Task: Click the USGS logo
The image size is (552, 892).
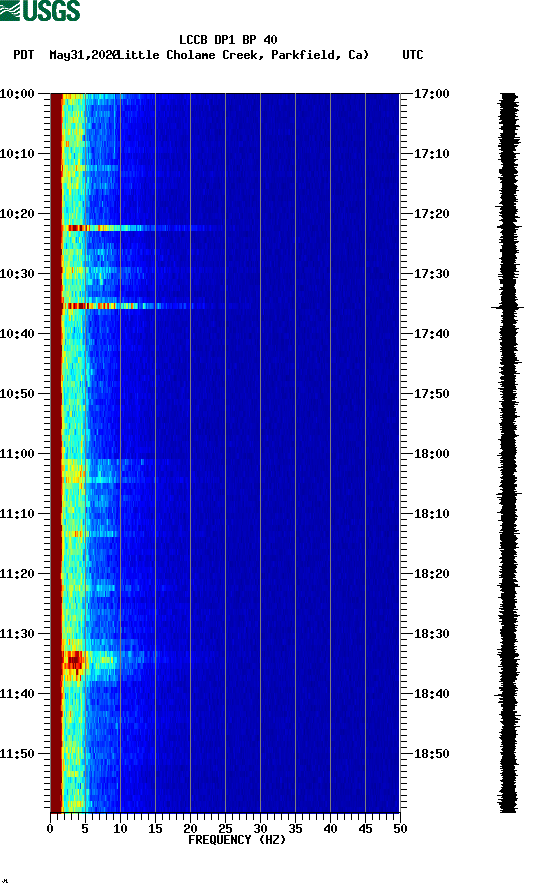Action: (40, 10)
